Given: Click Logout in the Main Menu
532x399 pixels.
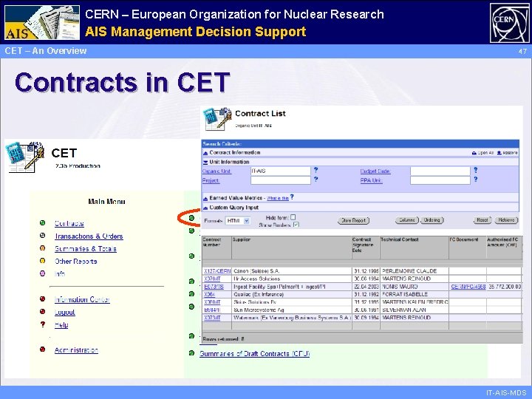Looking at the screenshot, I should click(65, 312).
